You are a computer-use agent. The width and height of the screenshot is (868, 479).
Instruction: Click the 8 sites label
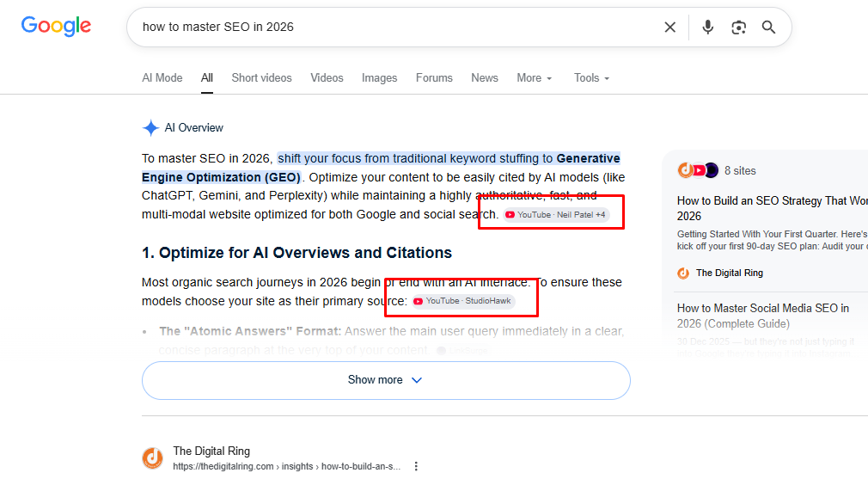[x=740, y=170]
